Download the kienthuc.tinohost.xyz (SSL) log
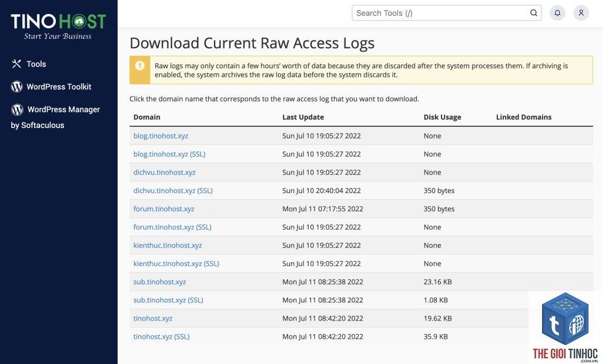Image resolution: width=602 pixels, height=364 pixels. tap(176, 264)
